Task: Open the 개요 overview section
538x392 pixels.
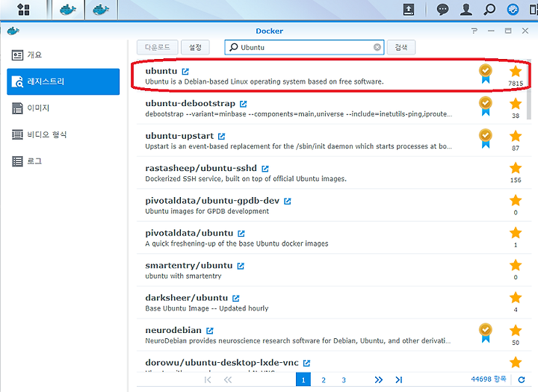Action: [x=63, y=55]
